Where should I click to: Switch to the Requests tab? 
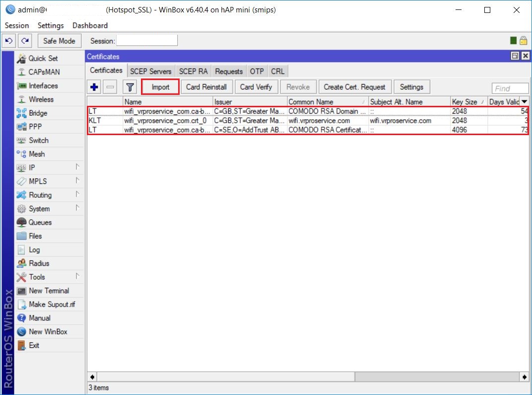(x=229, y=72)
